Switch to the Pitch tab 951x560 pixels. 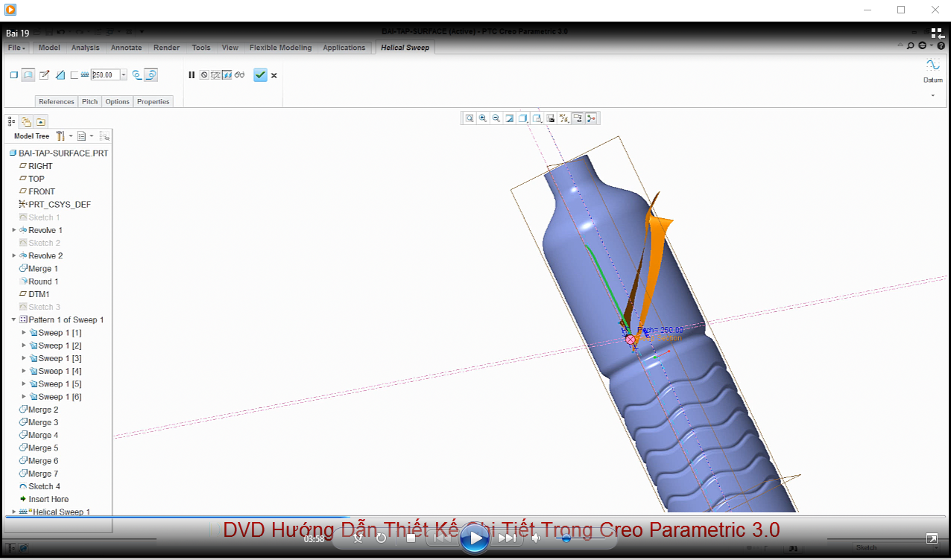(89, 101)
